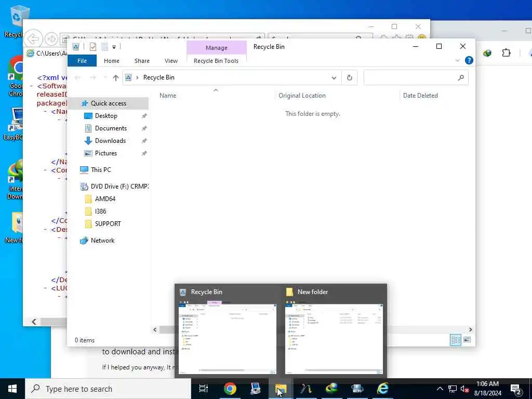Open the Share ribbon tab
The width and height of the screenshot is (532, 399).
[x=142, y=61]
